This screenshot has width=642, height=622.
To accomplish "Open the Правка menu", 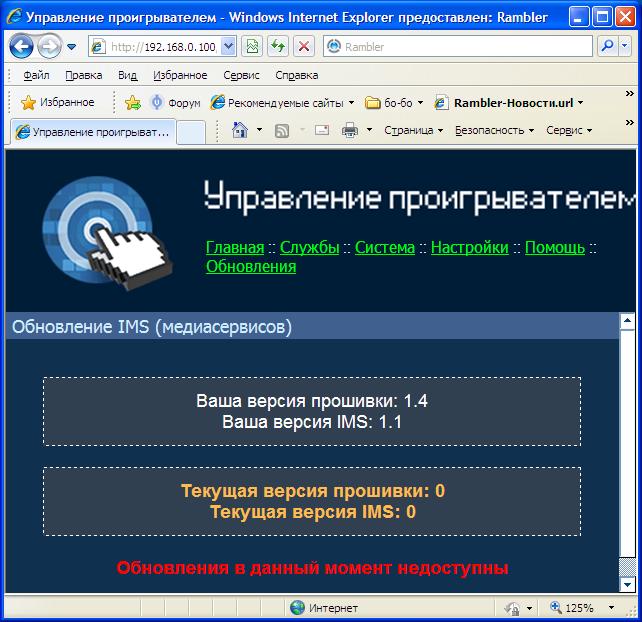I will [84, 75].
